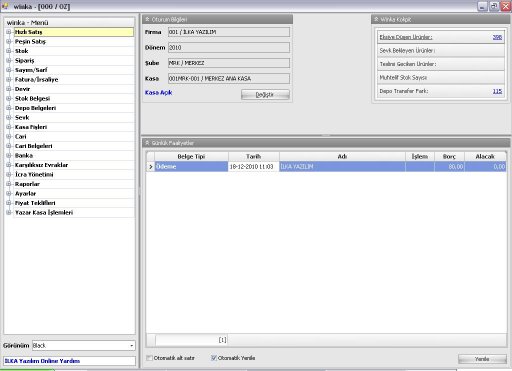The width and height of the screenshot is (512, 371).
Task: Expand the Stok tree node
Action: coord(9,51)
